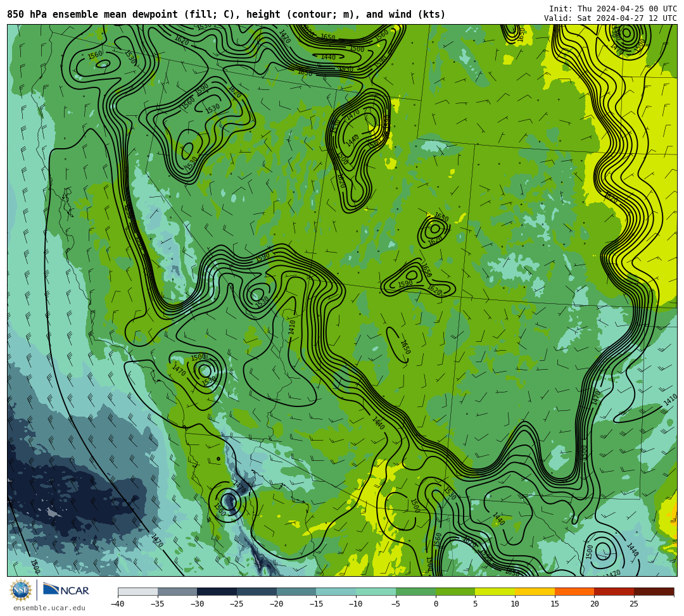This screenshot has width=684, height=616.
Task: Click the NSF logo
Action: [x=21, y=590]
